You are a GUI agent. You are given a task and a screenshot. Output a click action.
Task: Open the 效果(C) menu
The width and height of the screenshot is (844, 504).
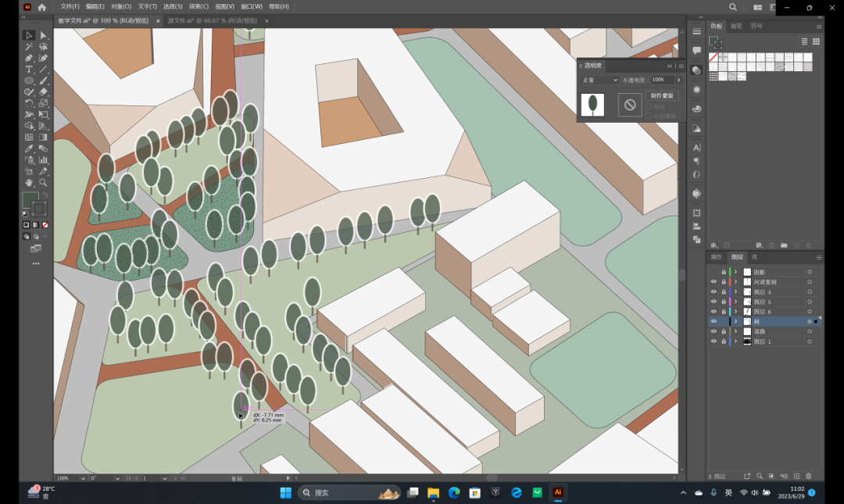198,6
